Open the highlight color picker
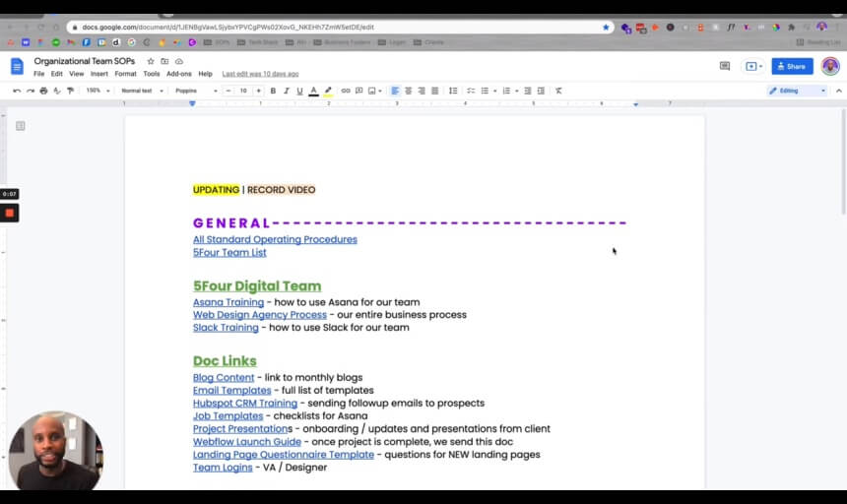 [x=328, y=91]
